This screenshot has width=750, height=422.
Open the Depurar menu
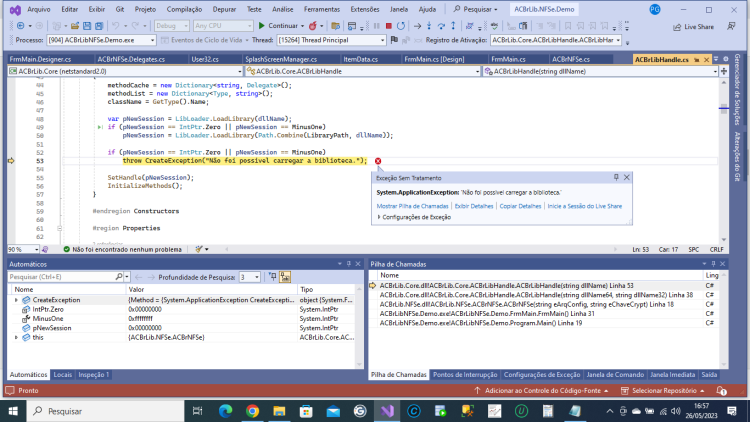pos(224,9)
